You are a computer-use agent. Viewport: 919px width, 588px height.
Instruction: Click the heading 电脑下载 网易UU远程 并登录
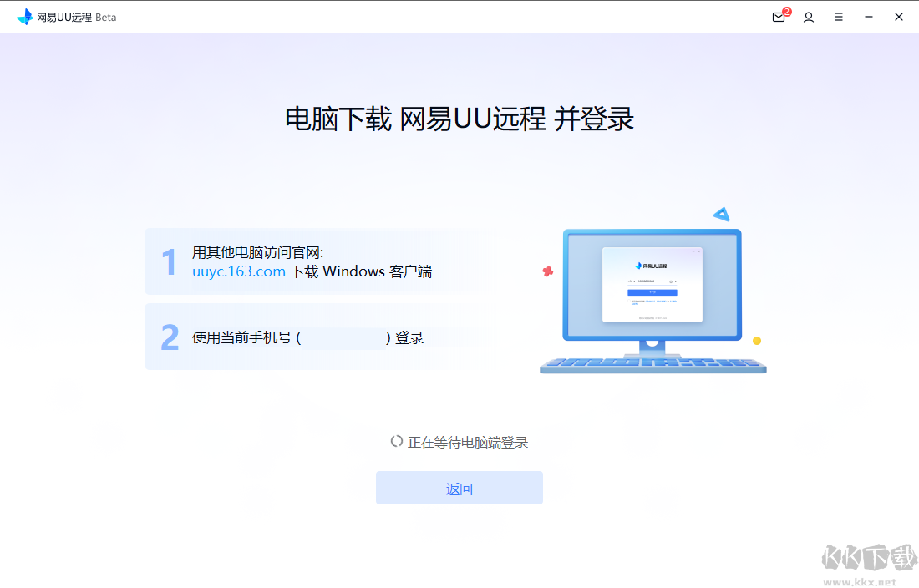coord(459,119)
